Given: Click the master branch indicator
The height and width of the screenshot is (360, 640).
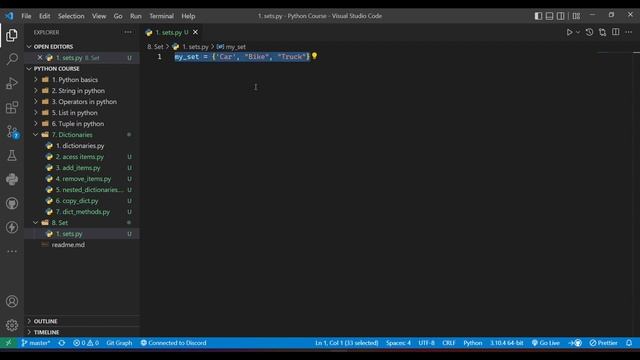Looking at the screenshot, I should pos(36,343).
